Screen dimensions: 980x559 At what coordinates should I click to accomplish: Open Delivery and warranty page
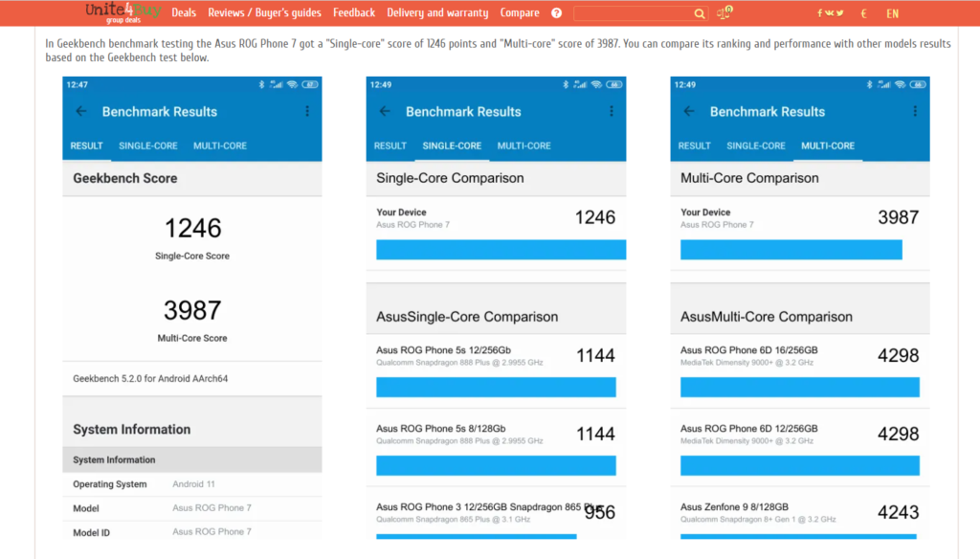[437, 13]
